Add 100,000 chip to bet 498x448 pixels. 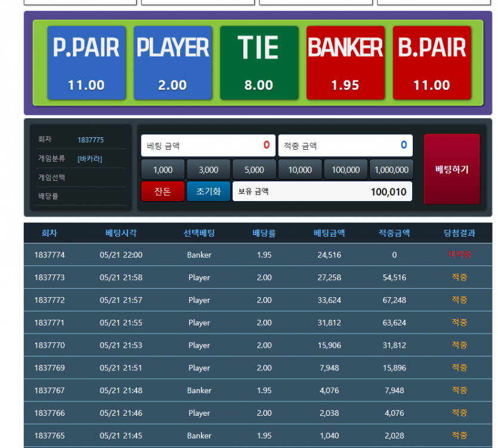coord(345,169)
